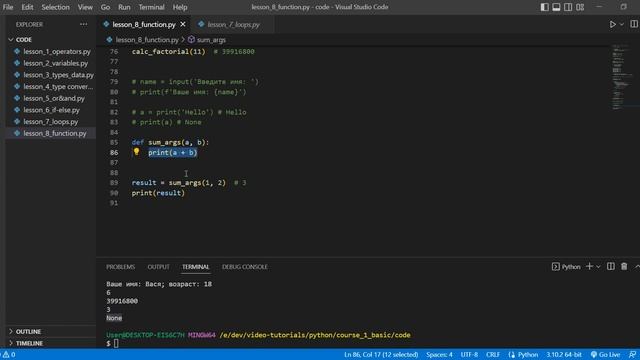
Task: Close the lesson_8_function.py tab
Action: (183, 24)
